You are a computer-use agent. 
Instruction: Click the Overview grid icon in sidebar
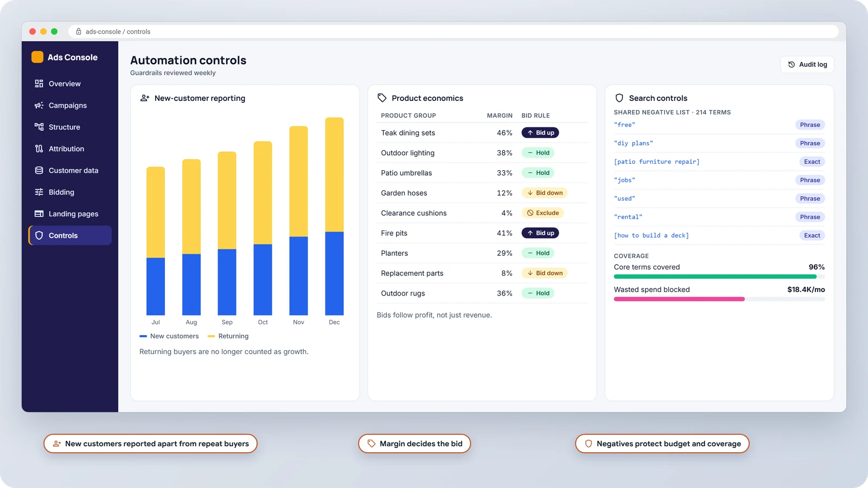click(39, 84)
